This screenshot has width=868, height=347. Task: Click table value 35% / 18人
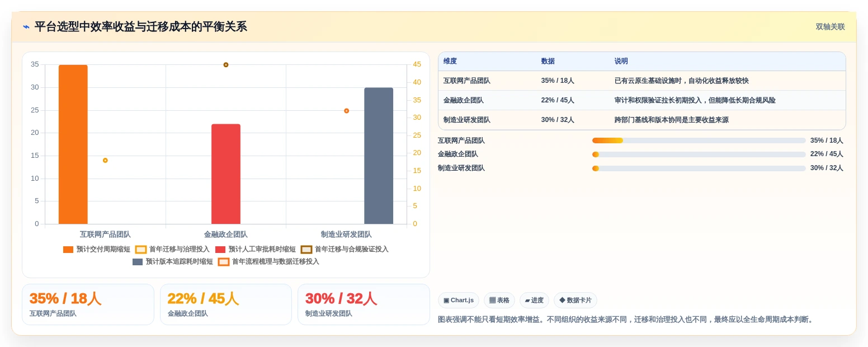coord(558,81)
